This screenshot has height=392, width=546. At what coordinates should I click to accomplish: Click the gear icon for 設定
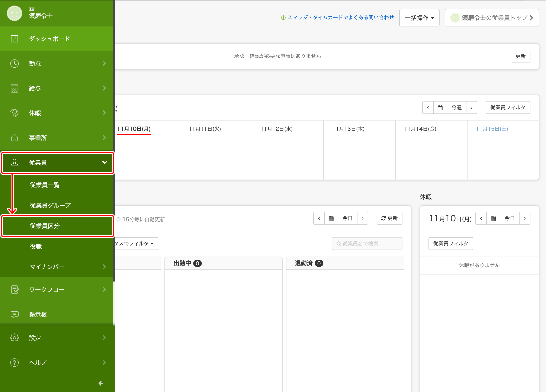coord(15,338)
